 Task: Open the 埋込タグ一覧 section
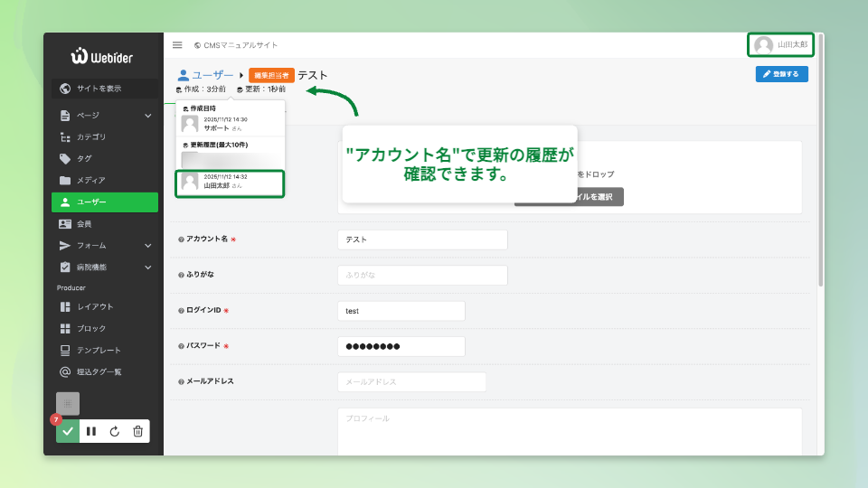[105, 371]
